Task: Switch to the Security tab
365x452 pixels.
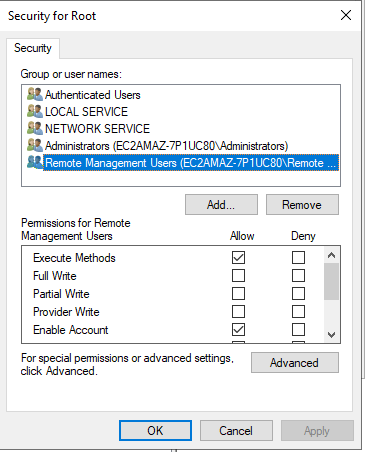Action: [x=33, y=48]
